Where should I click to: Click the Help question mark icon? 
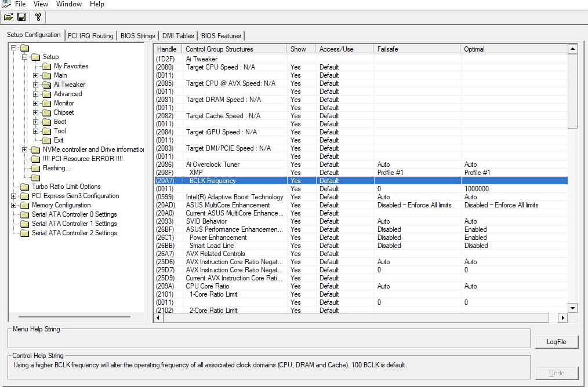pyautogui.click(x=38, y=17)
